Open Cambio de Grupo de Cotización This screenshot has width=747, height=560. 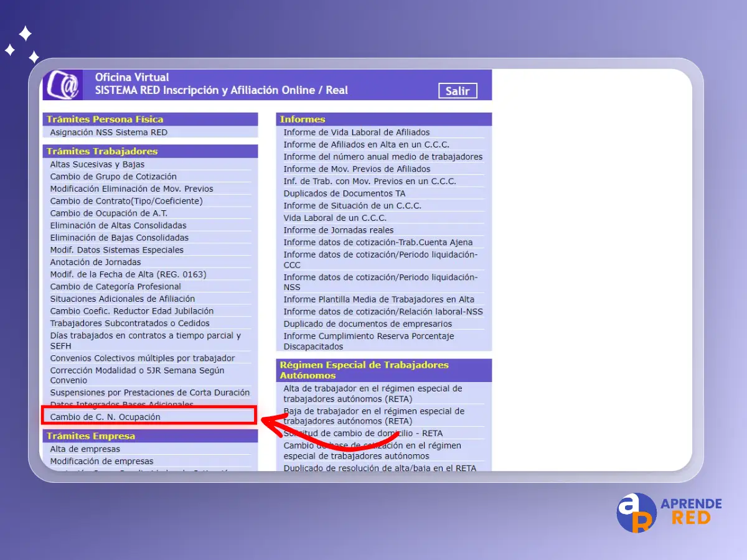coord(113,177)
